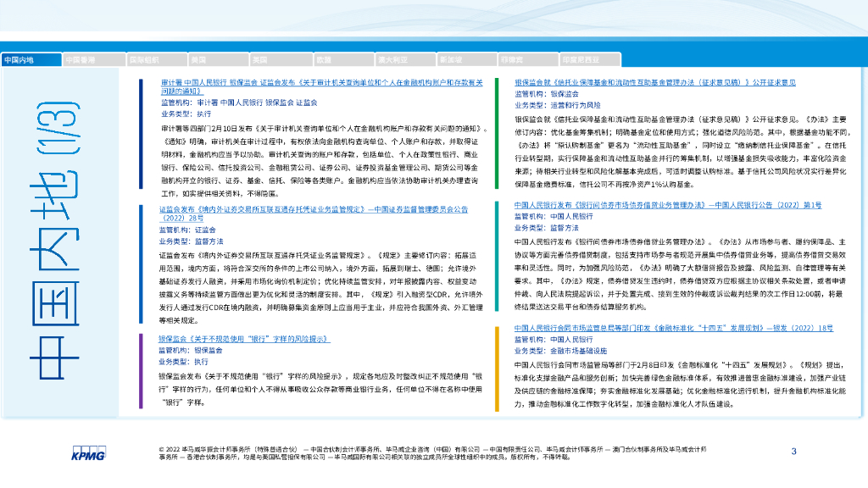This screenshot has width=868, height=488.
Task: Click 监管机构: 证监会 line
Action: [x=187, y=230]
